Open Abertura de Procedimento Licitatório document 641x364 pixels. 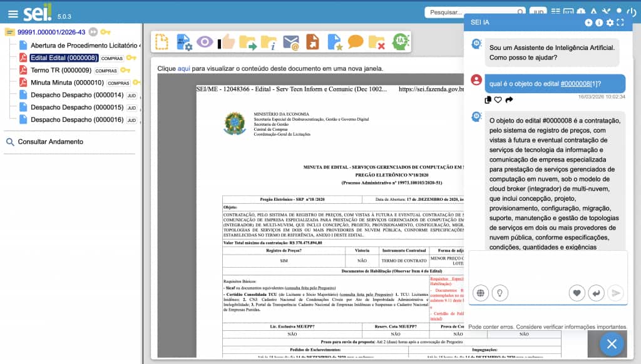pos(85,46)
